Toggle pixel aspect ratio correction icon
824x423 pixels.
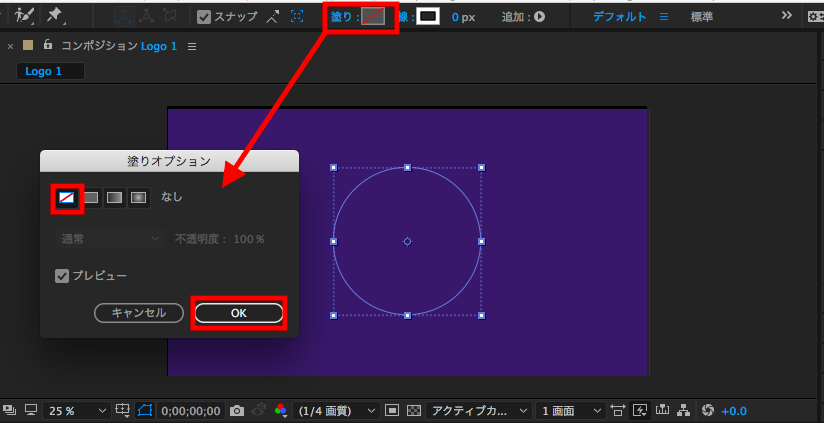pyautogui.click(x=618, y=410)
